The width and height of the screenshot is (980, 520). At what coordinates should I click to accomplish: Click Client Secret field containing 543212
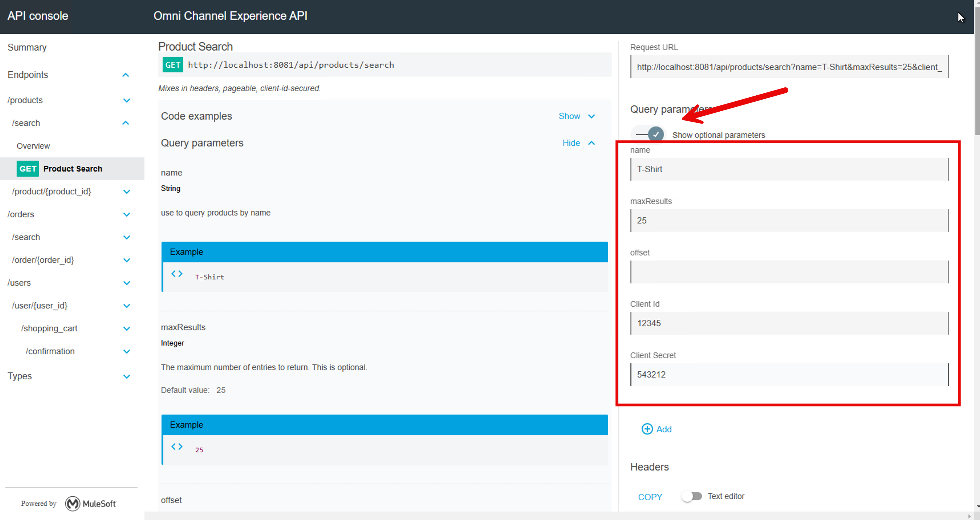point(789,374)
